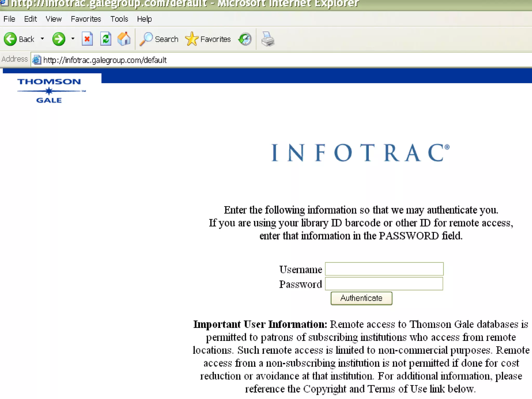
Task: Click the page icon in Address bar
Action: tap(37, 60)
